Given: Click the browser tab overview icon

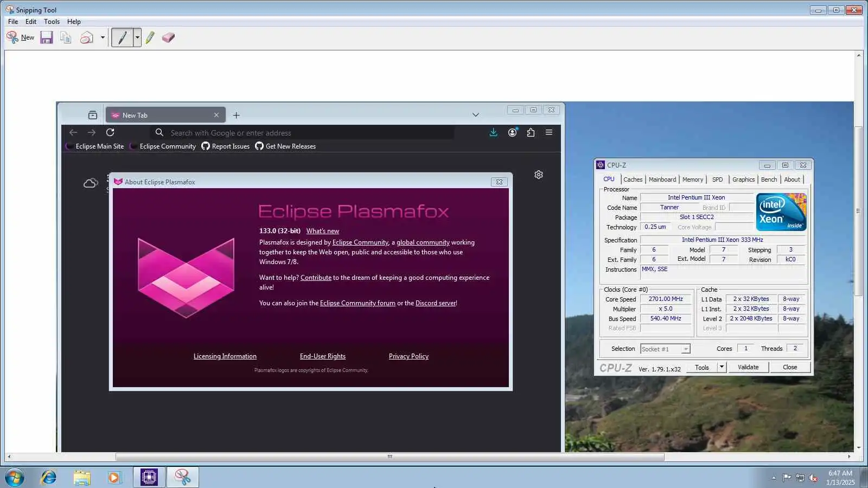Looking at the screenshot, I should click(x=93, y=115).
